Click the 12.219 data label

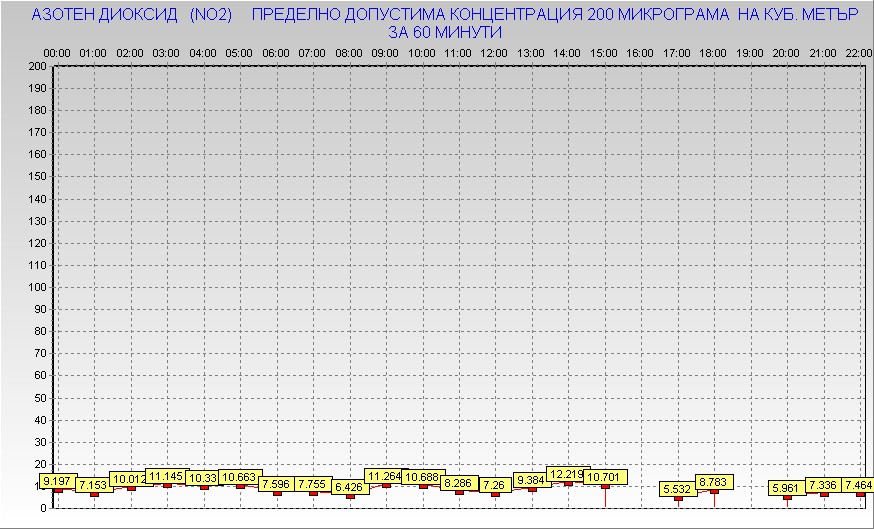pyautogui.click(x=566, y=474)
